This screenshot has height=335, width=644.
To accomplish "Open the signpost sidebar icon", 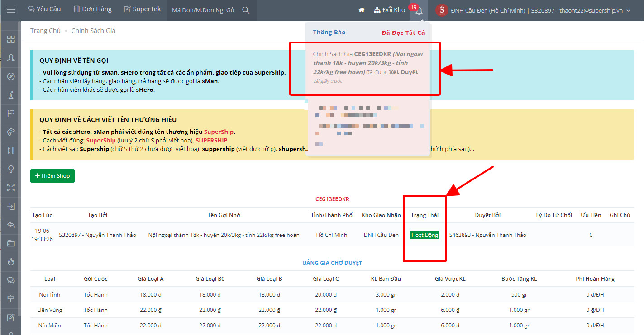I will click(11, 298).
